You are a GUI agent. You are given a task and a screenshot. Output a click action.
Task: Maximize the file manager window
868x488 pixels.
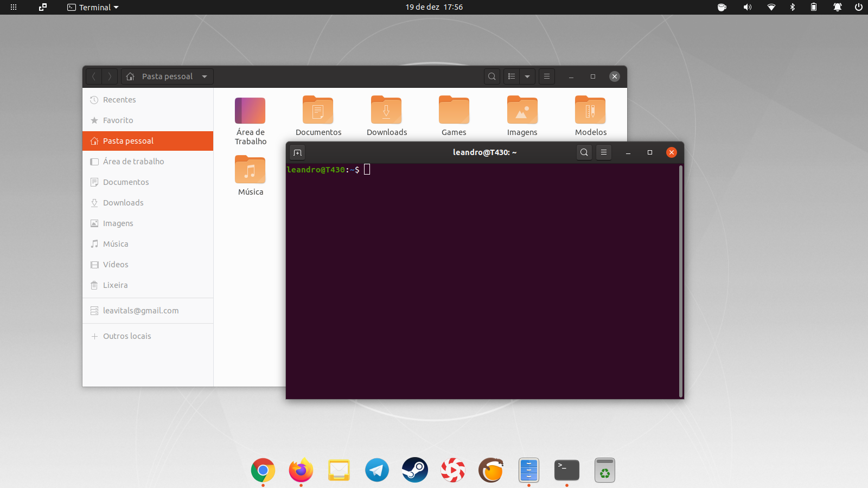593,76
